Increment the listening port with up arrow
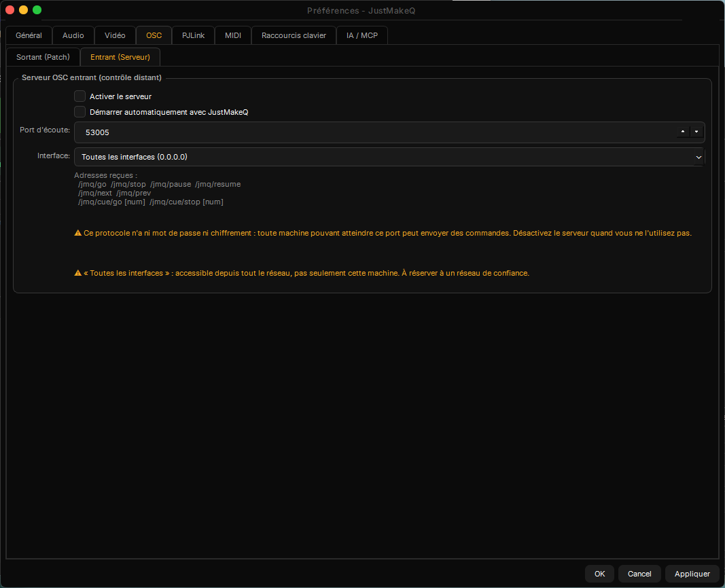725x588 pixels. tap(682, 132)
